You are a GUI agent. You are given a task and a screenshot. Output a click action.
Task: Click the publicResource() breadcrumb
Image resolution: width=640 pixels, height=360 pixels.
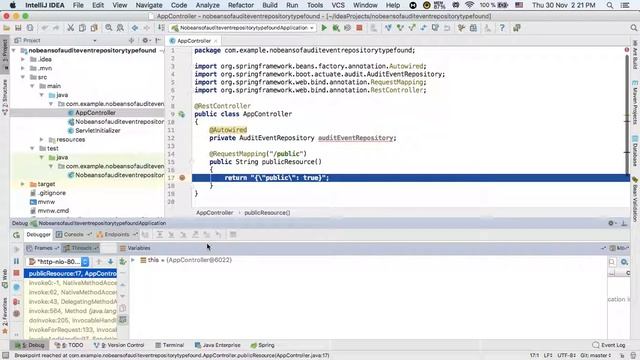pyautogui.click(x=267, y=213)
